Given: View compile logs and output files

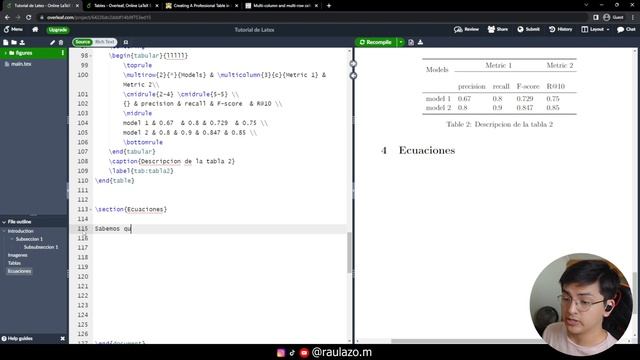Looking at the screenshot, I should (411, 42).
